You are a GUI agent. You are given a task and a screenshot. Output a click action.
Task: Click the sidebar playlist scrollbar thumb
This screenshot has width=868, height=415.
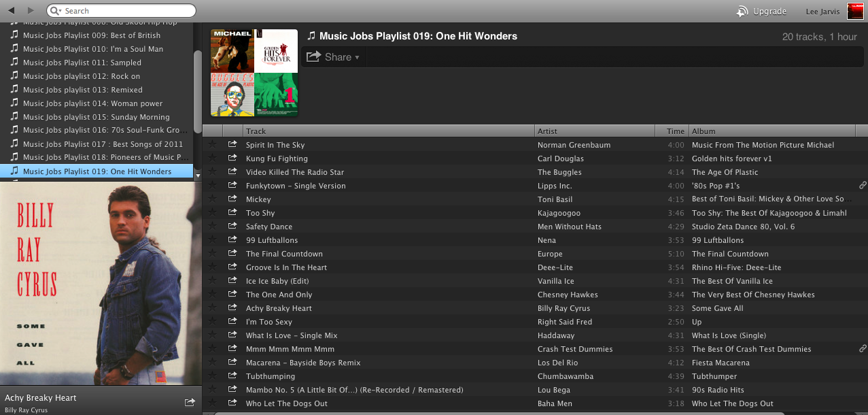pyautogui.click(x=198, y=92)
